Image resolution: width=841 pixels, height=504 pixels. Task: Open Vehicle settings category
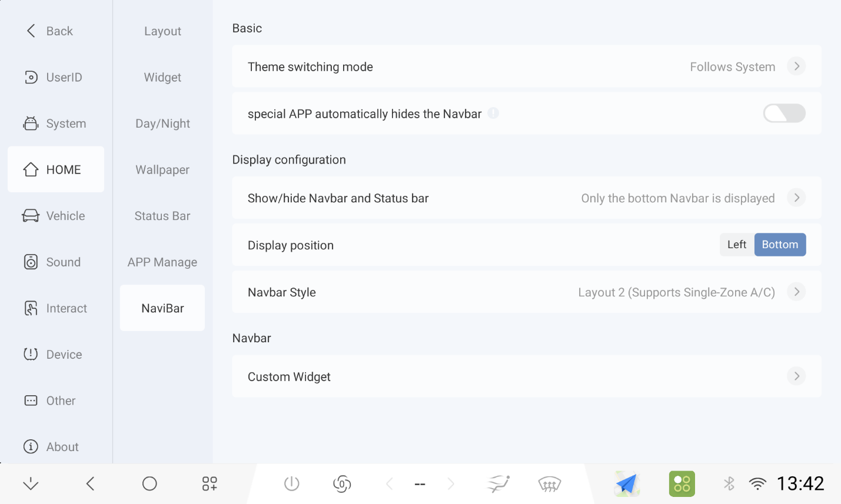[56, 216]
